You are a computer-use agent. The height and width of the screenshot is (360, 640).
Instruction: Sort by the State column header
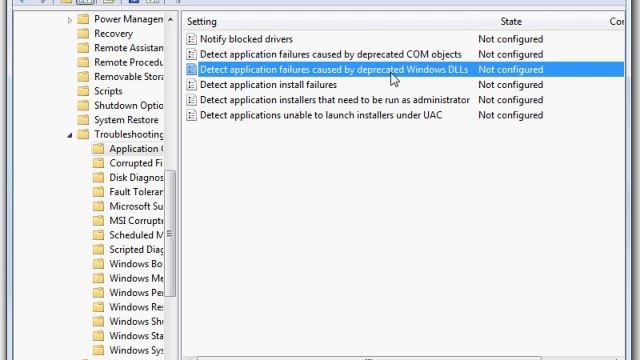(x=511, y=22)
